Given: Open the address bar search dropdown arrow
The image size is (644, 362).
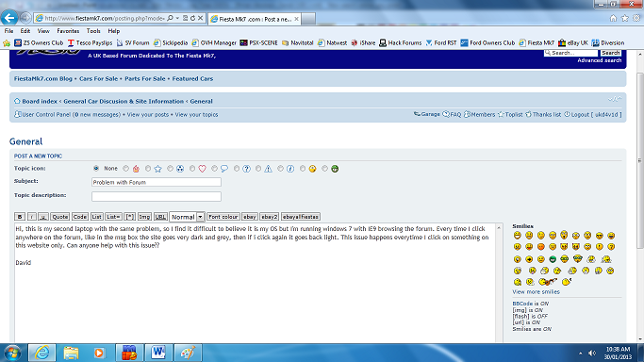Looking at the screenshot, I should [x=177, y=18].
